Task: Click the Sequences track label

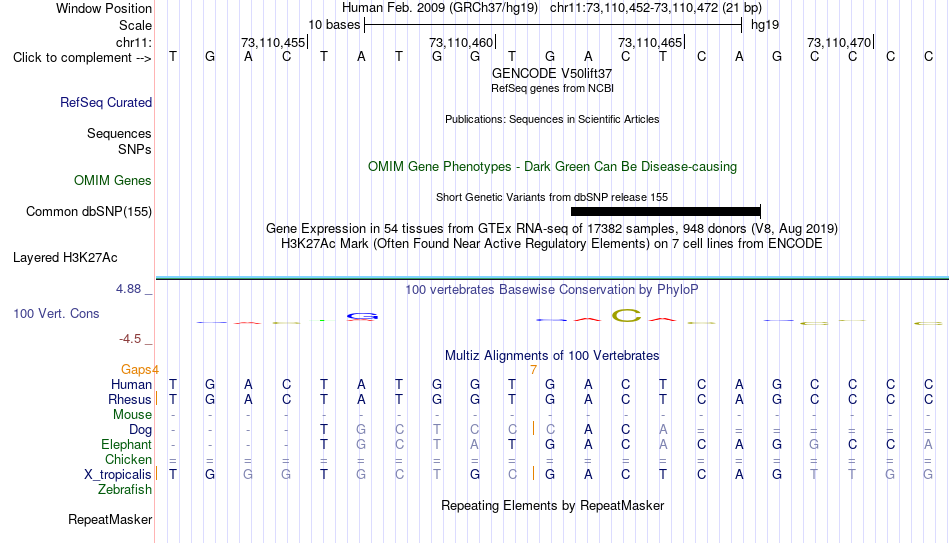Action: (119, 133)
